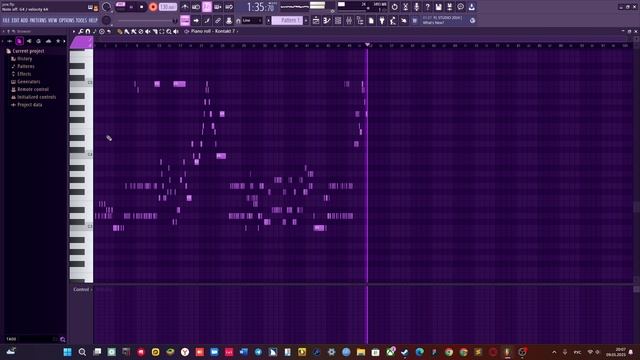Open the Browser view icon
This screenshot has height=360, width=640.
tap(360, 20)
